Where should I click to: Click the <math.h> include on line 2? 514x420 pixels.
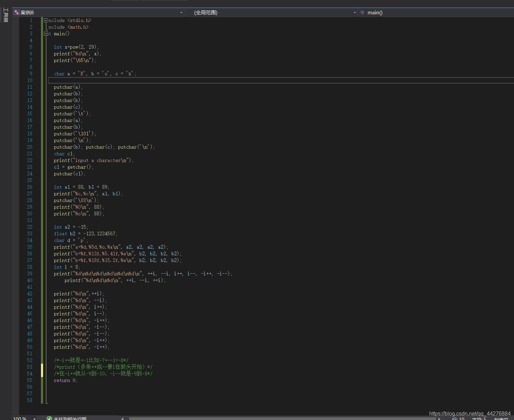coord(78,27)
